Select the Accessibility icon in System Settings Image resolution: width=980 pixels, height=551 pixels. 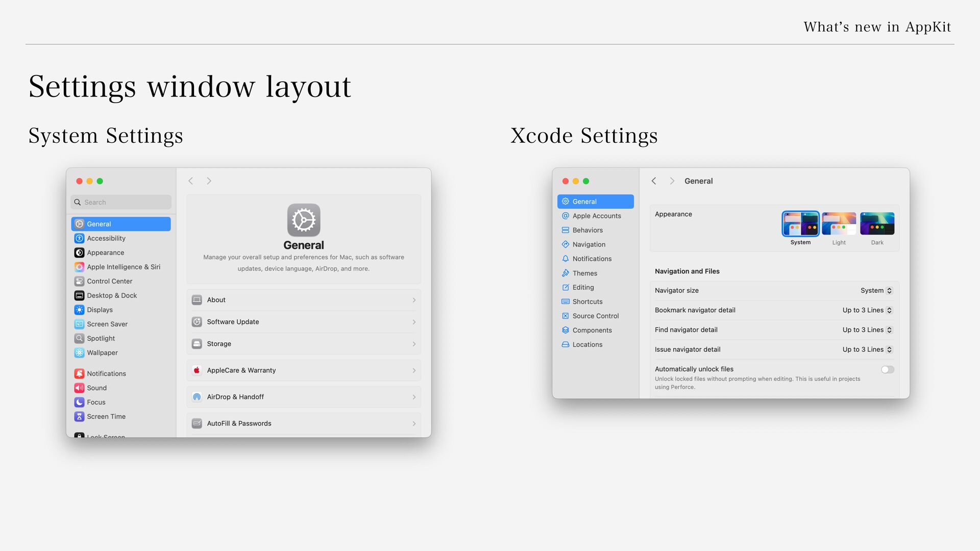click(79, 238)
